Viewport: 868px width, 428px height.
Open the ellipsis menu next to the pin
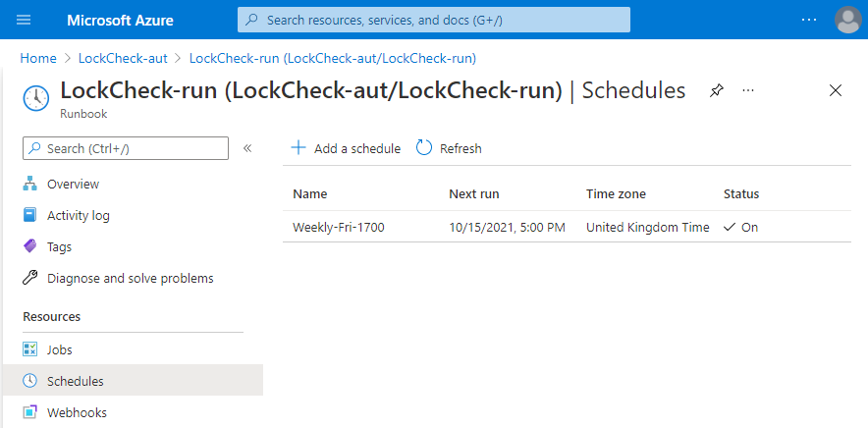[748, 91]
